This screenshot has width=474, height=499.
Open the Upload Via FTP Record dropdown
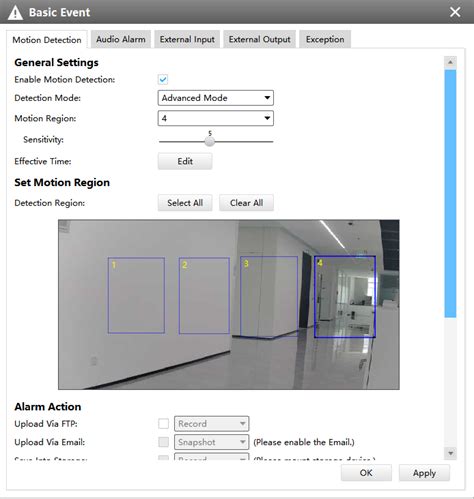211,424
